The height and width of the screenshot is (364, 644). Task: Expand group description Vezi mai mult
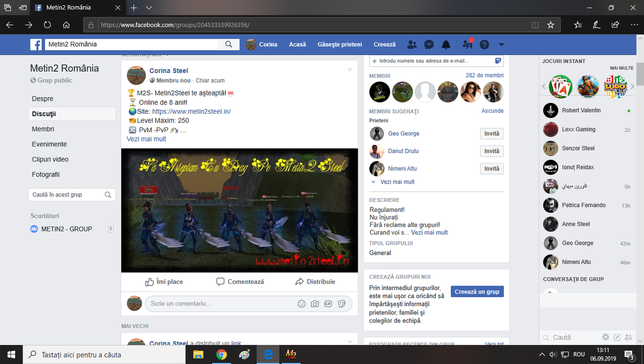(429, 233)
